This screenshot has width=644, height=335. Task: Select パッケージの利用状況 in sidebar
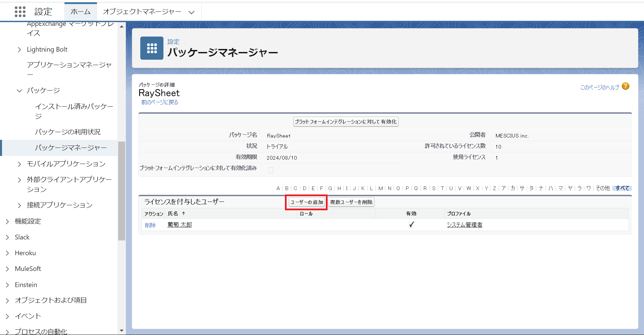[67, 132]
